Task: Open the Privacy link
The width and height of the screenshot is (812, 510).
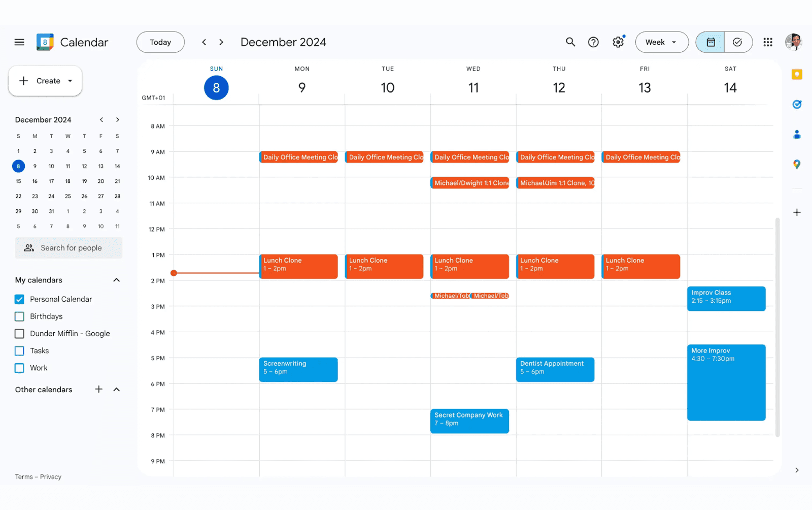Action: pyautogui.click(x=50, y=476)
